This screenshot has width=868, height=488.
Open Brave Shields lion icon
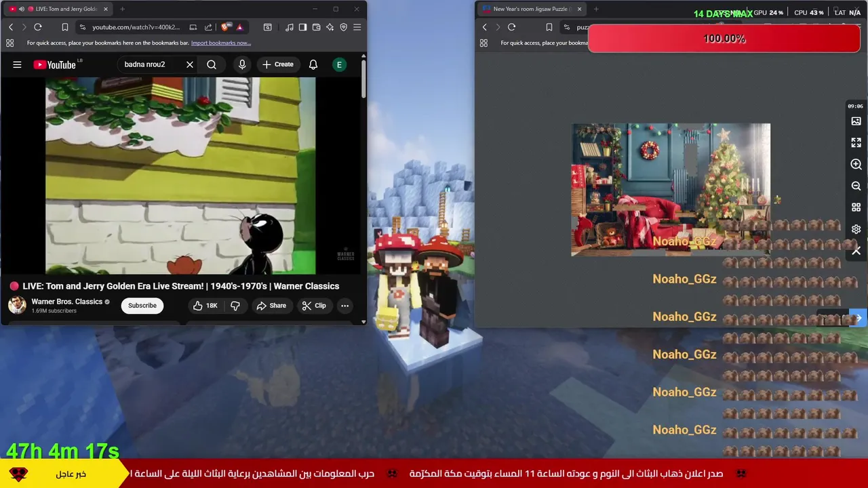pos(225,27)
